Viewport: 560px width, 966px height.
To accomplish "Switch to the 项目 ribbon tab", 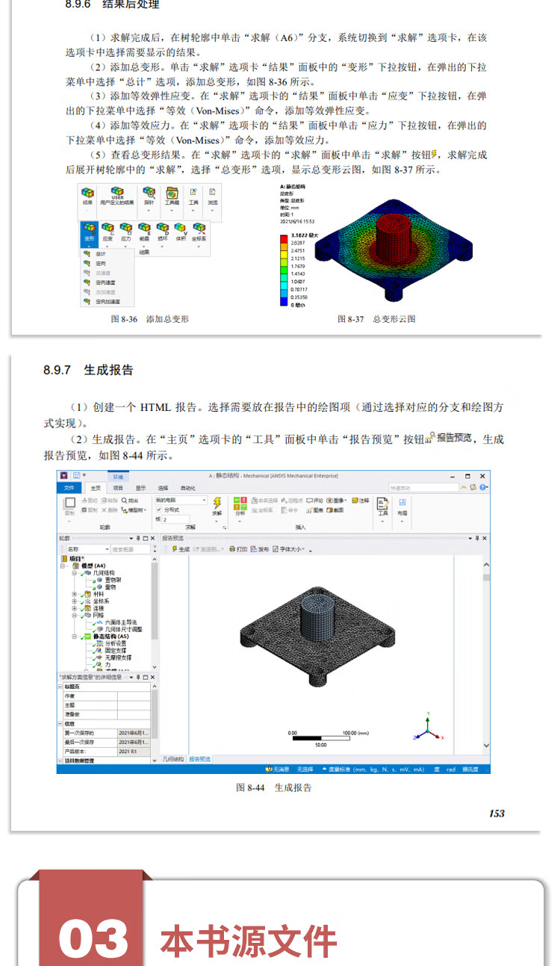I will click(x=118, y=488).
